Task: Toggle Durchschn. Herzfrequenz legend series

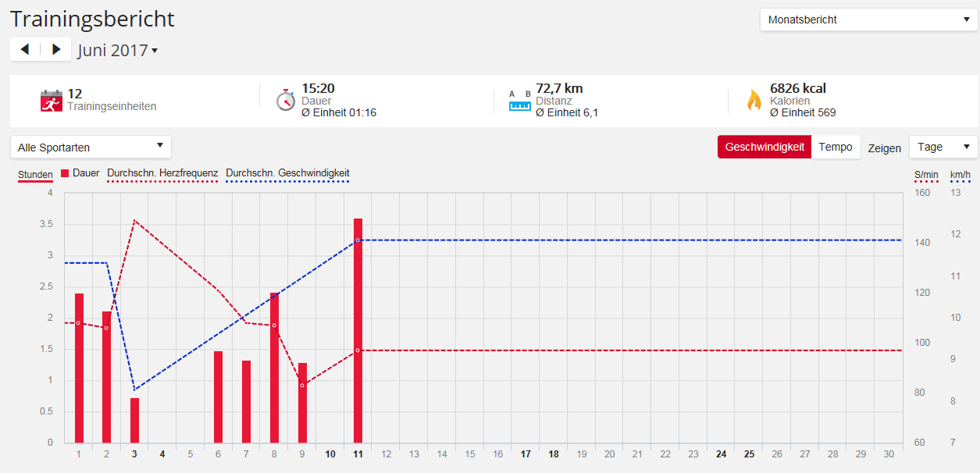Action: click(162, 173)
